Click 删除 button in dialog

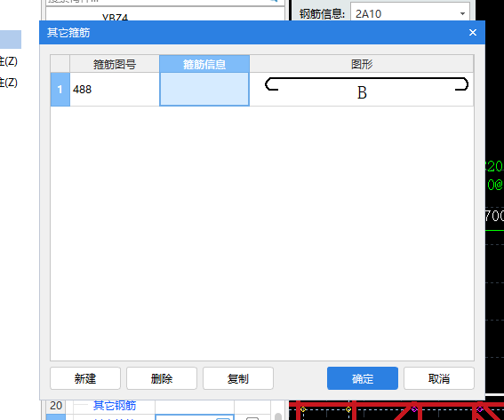pyautogui.click(x=162, y=378)
